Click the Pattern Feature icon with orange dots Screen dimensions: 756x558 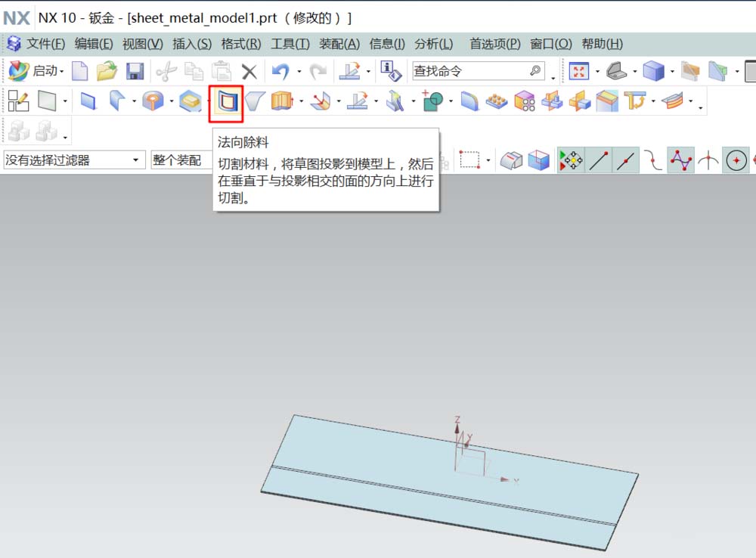[x=497, y=101]
